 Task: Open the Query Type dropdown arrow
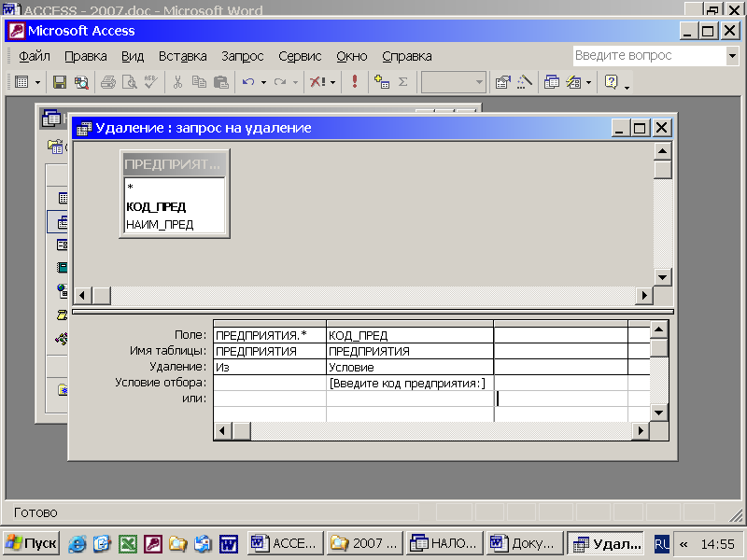click(x=333, y=82)
